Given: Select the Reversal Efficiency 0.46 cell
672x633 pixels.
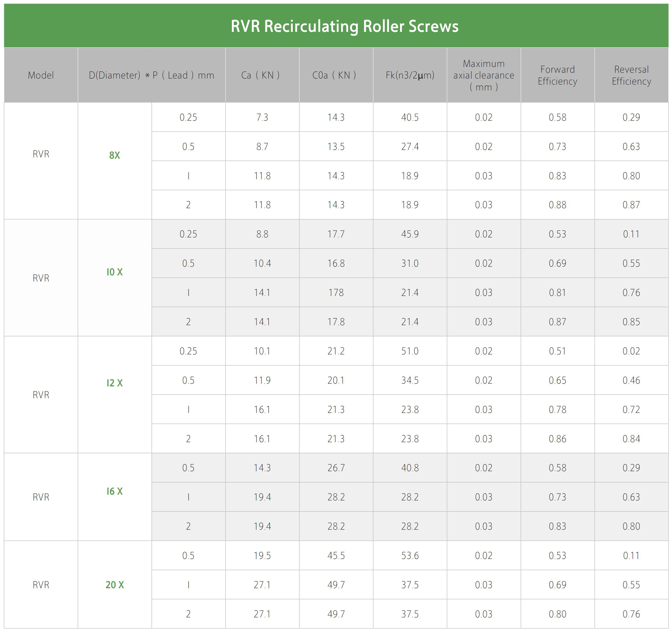Looking at the screenshot, I should [631, 380].
